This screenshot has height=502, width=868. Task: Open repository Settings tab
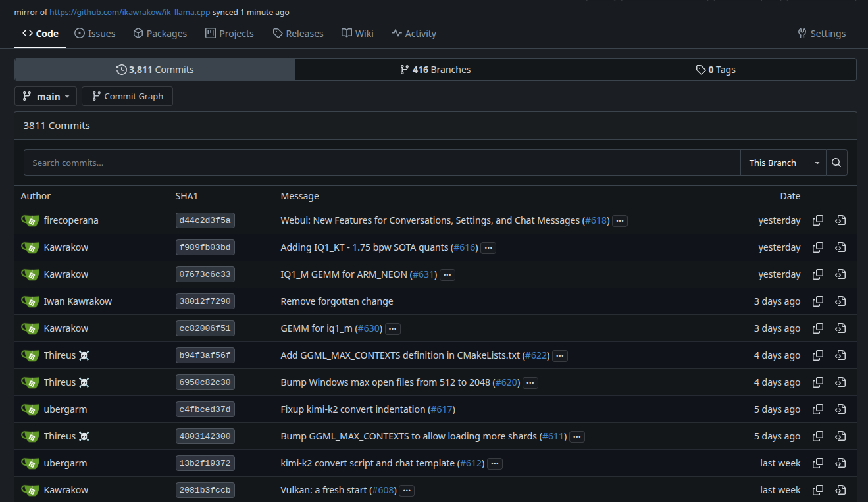(822, 34)
